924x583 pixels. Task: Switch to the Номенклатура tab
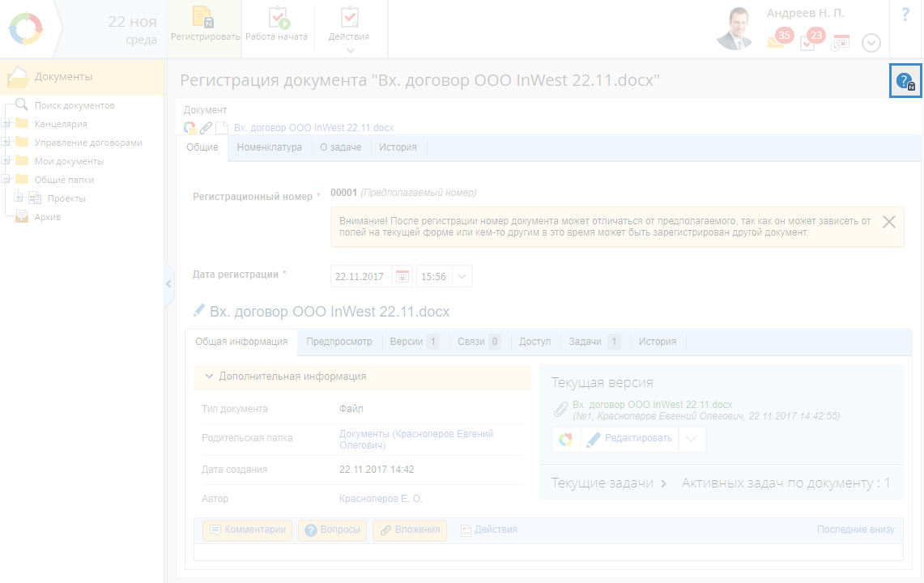tap(270, 147)
